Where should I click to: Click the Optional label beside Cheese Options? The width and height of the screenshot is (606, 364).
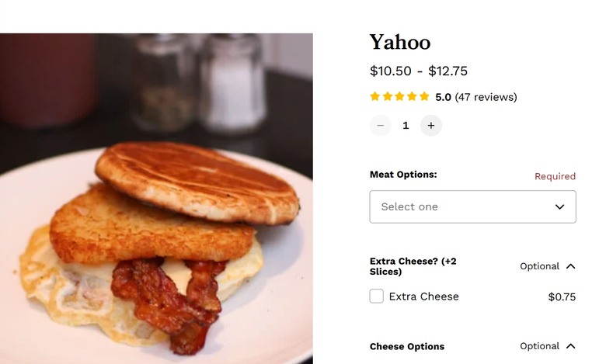coord(539,346)
